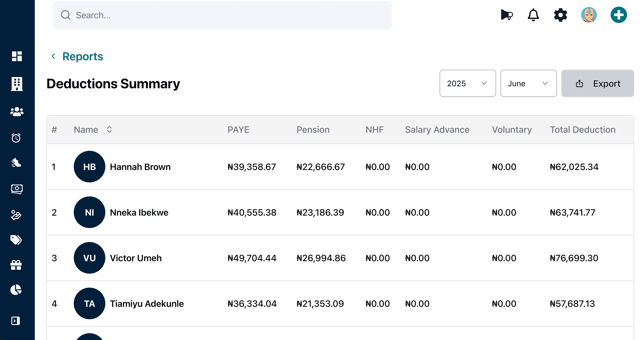644x340 pixels.
Task: Open the 2025 year dropdown
Action: pos(468,83)
